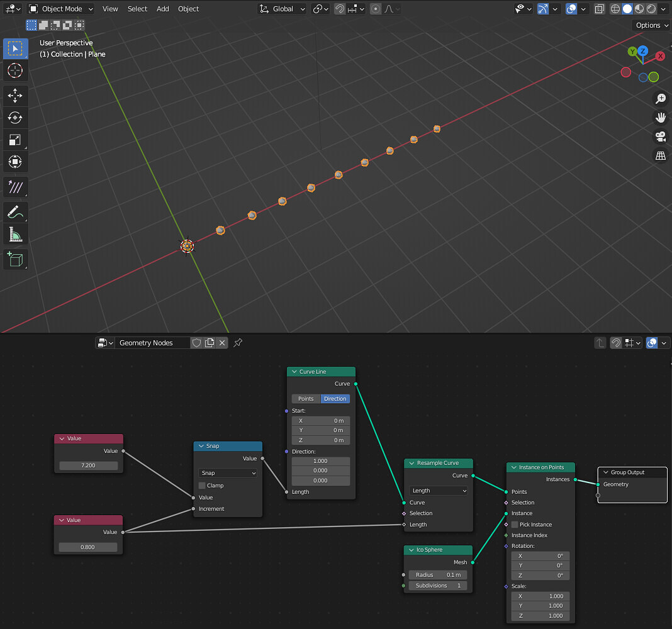Click the pan hand icon in viewport

pos(661,118)
